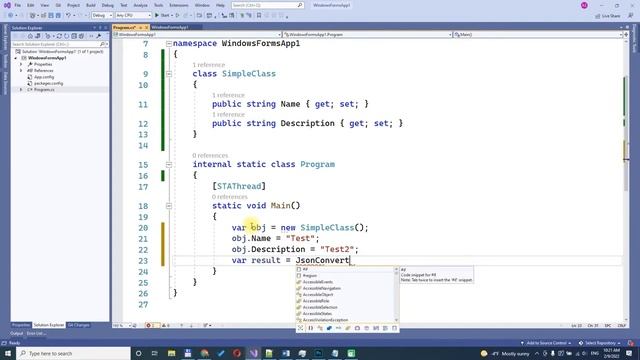
Task: Toggle the namespaces filter in IntelliSense bar
Action: pyautogui.click(x=311, y=328)
